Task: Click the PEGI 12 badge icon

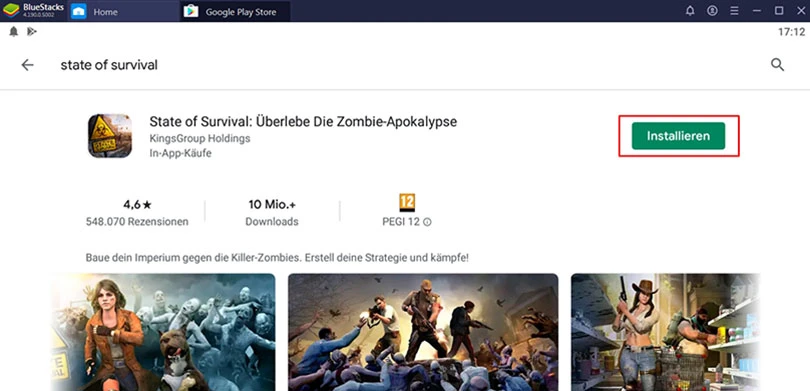Action: 407,202
